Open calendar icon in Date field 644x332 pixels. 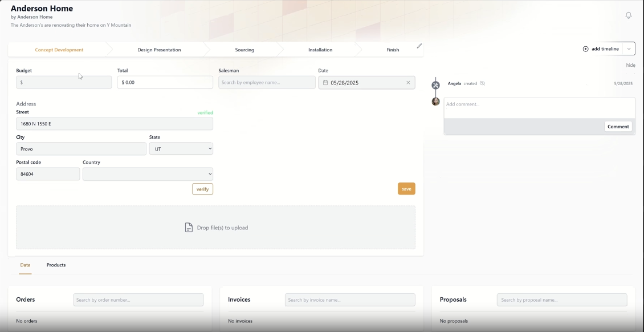click(325, 83)
